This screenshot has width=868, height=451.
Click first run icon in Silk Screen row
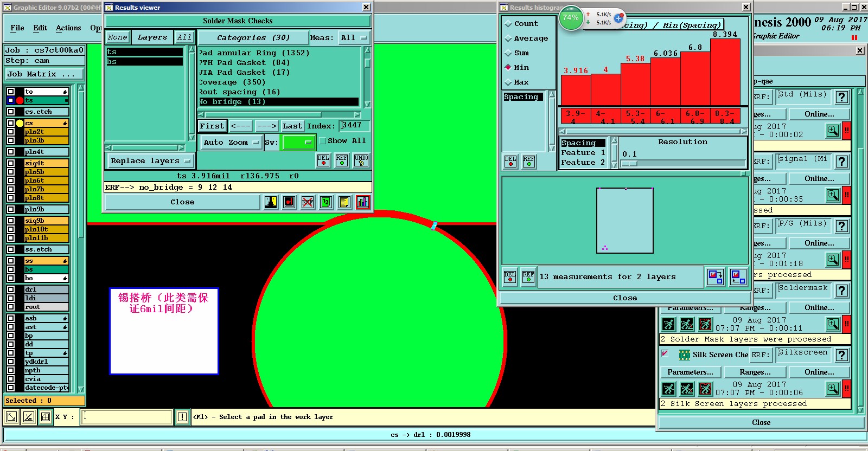[669, 389]
